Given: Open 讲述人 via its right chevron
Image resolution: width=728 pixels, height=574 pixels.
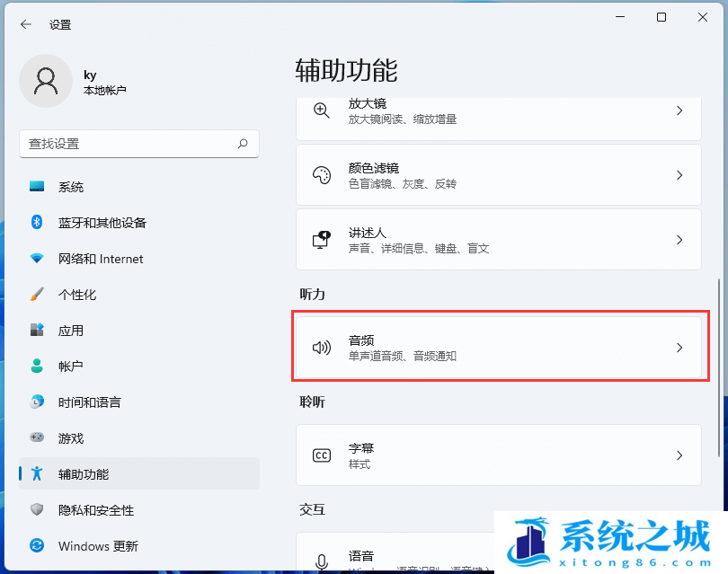Looking at the screenshot, I should 679,240.
